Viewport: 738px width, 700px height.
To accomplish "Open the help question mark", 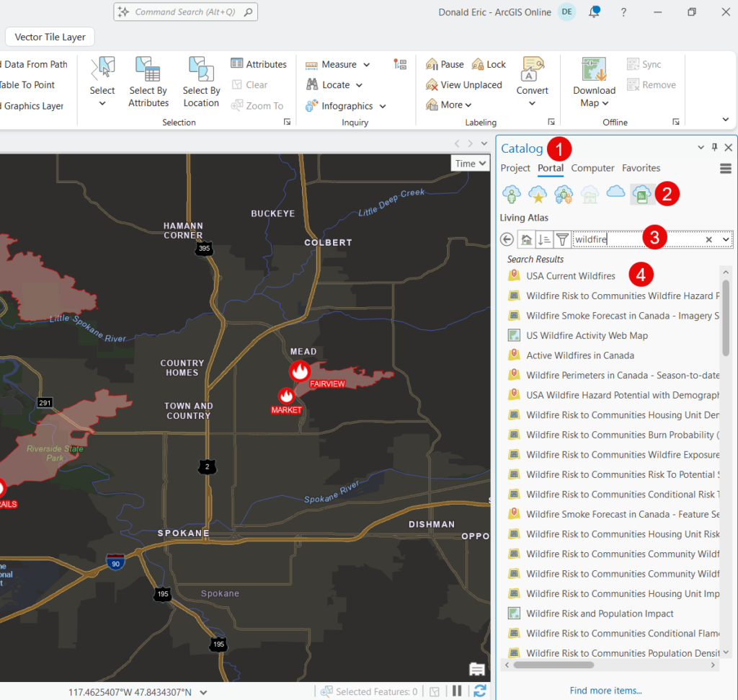I will [x=623, y=12].
